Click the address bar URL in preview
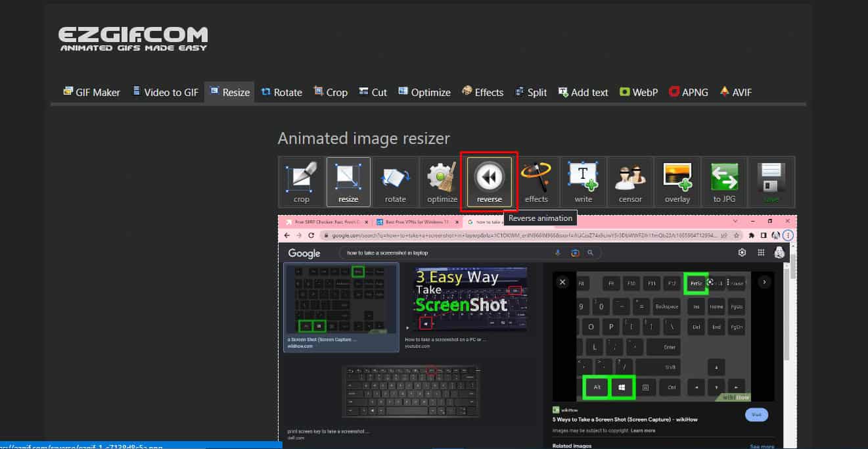 (x=524, y=235)
